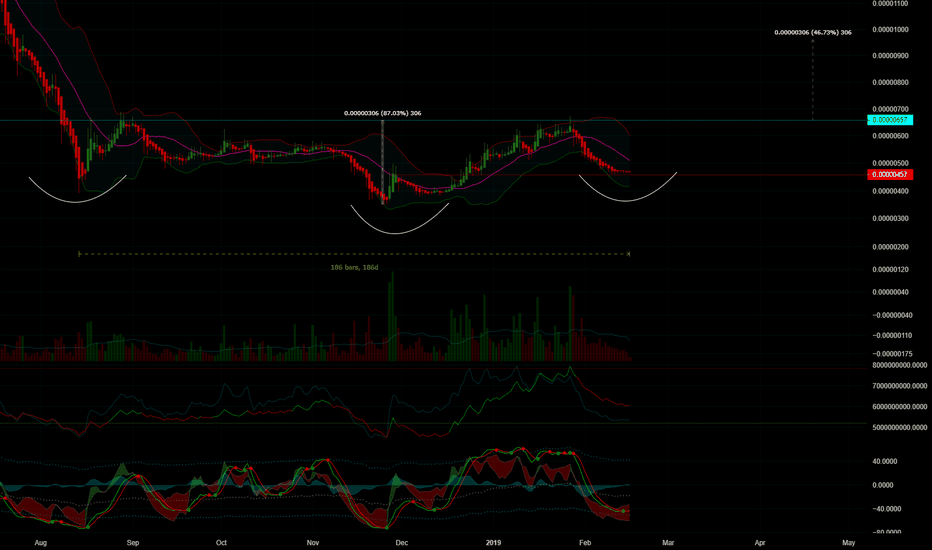The width and height of the screenshot is (932, 550).
Task: Click the 0.00000700 price axis value
Action: point(890,109)
